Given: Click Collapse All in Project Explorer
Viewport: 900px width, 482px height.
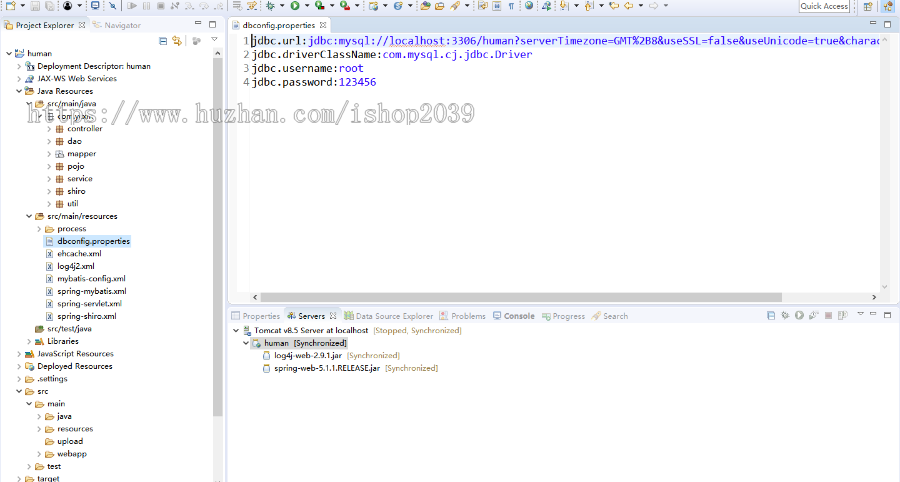Looking at the screenshot, I should pos(163,41).
